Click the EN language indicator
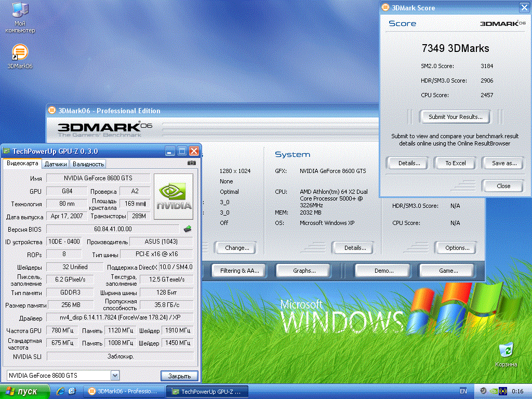The image size is (532, 399). (463, 391)
